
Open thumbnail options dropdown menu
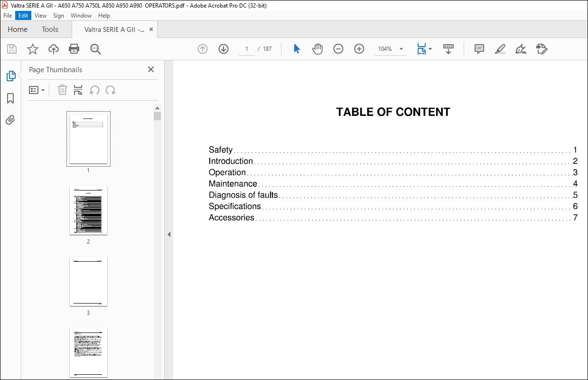click(37, 90)
